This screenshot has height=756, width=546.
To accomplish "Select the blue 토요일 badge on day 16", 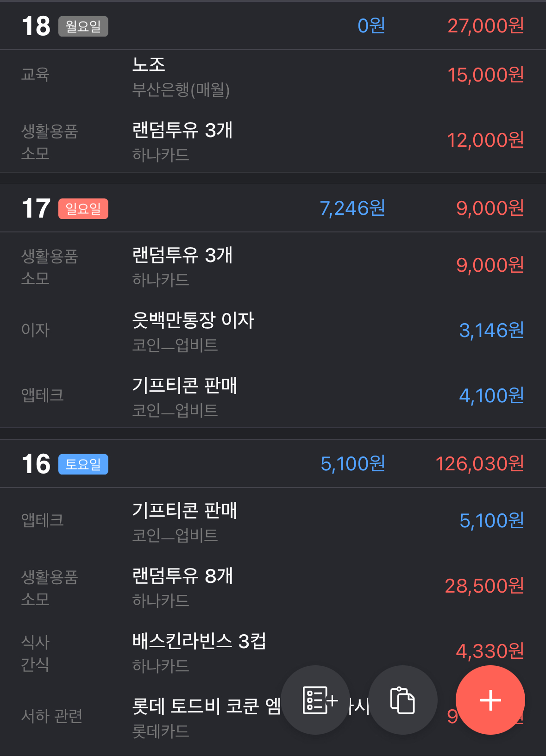I will (83, 464).
